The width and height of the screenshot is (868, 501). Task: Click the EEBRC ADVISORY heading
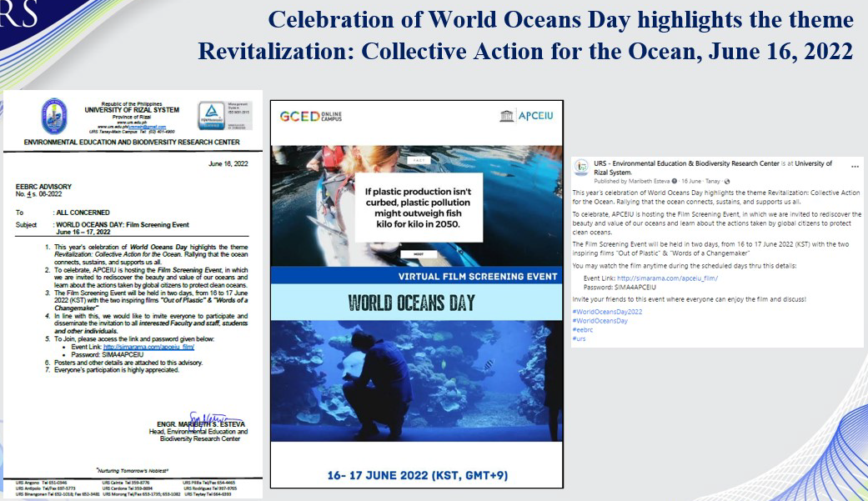[x=43, y=187]
